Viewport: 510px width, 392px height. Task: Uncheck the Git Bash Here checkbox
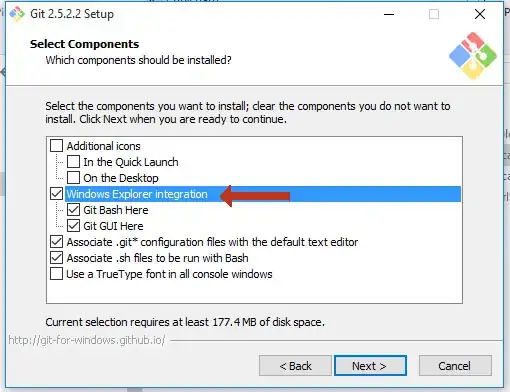(x=73, y=210)
